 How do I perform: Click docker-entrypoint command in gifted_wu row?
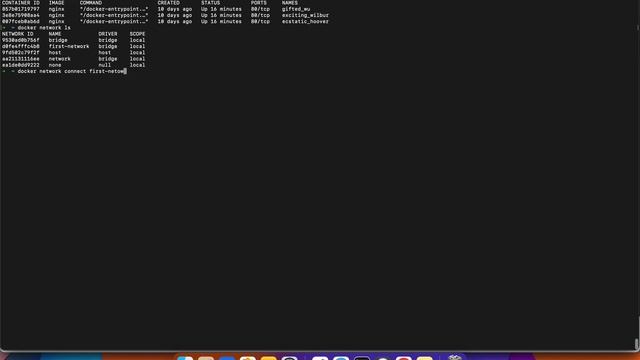point(114,9)
